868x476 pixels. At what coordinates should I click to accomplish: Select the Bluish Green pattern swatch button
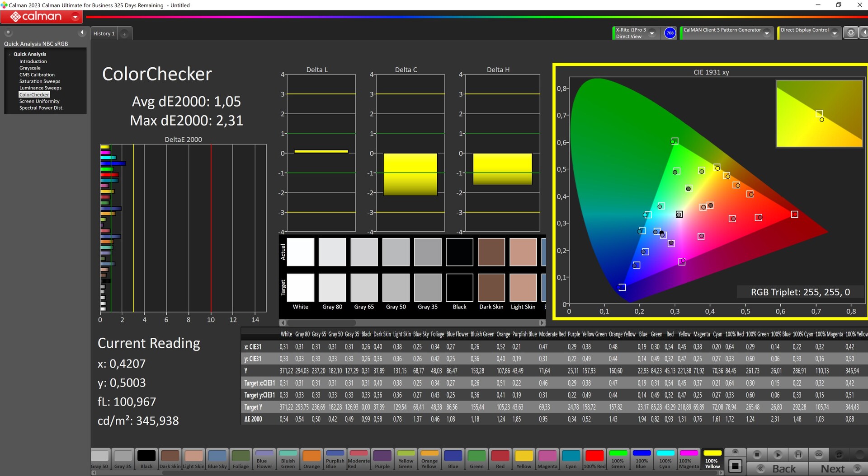coord(288,459)
